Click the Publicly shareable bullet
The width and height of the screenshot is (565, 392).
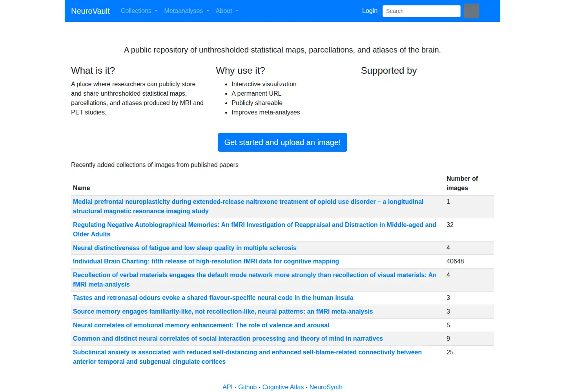coord(257,103)
